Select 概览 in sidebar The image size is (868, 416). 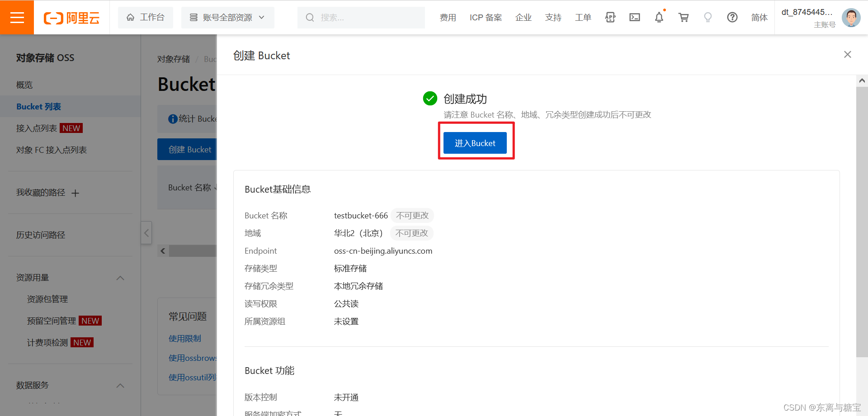(24, 85)
